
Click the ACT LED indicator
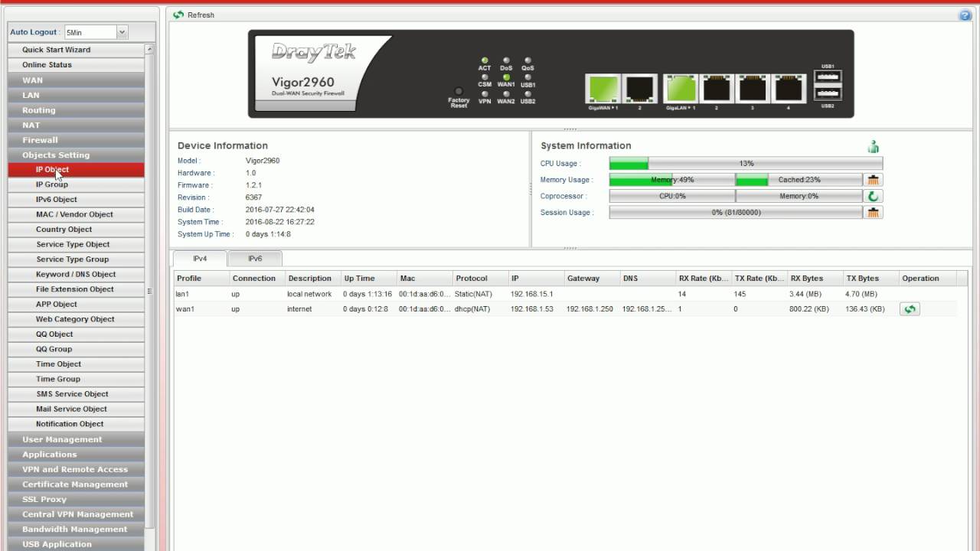485,60
